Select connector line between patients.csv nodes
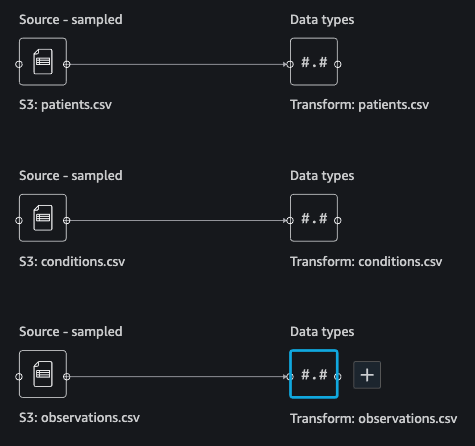The width and height of the screenshot is (475, 446). (177, 64)
